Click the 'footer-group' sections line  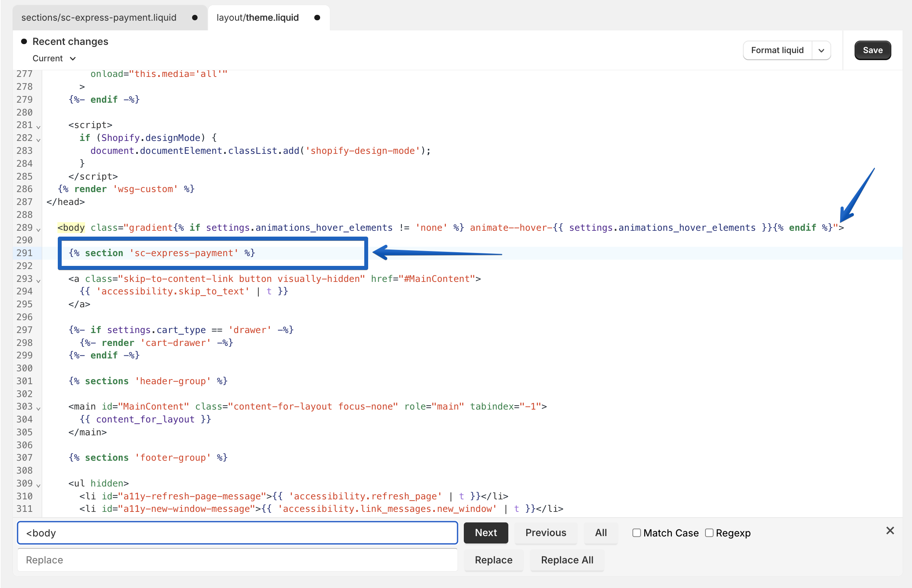point(148,458)
